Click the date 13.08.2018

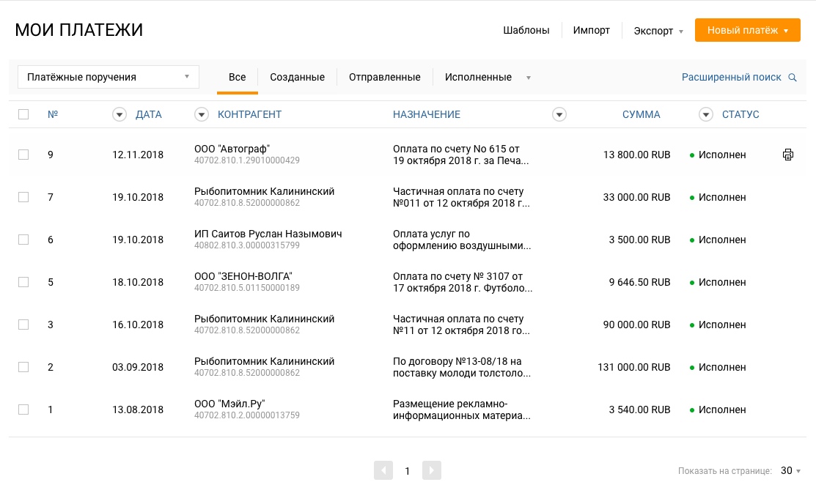[x=138, y=409]
